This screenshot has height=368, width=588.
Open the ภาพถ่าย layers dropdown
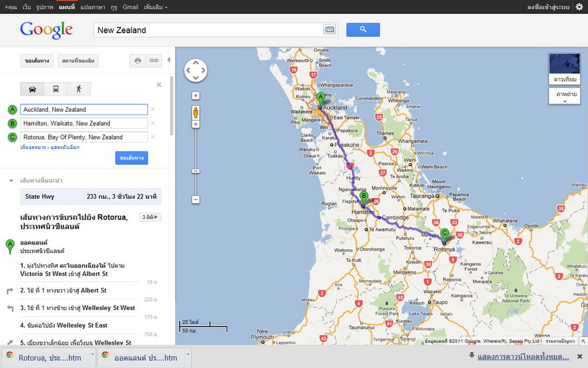(564, 95)
